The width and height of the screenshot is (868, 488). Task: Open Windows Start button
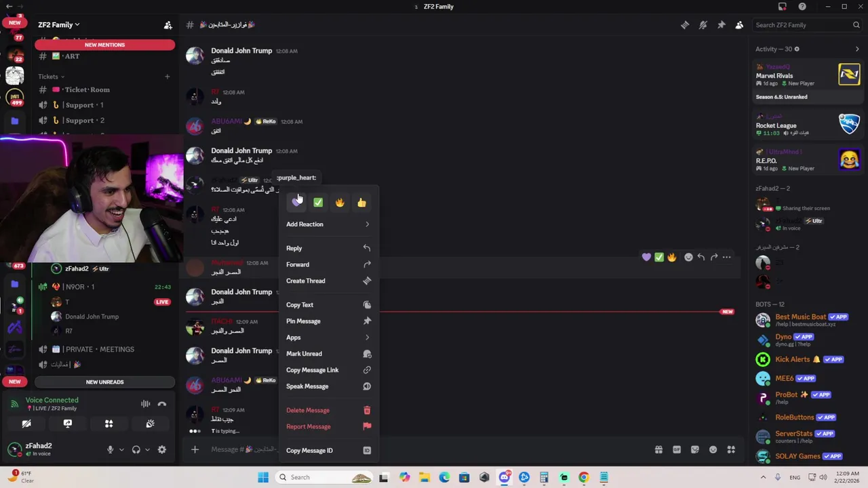263,477
